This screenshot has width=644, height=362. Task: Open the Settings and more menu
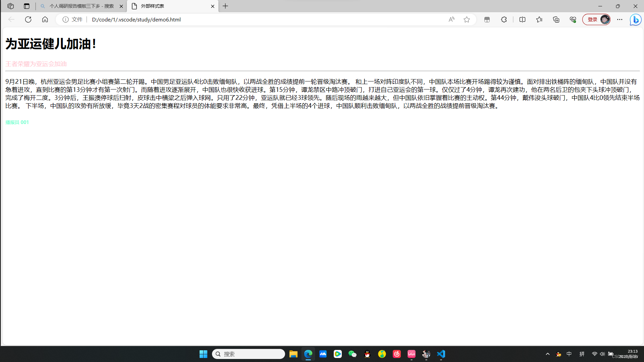[620, 19]
